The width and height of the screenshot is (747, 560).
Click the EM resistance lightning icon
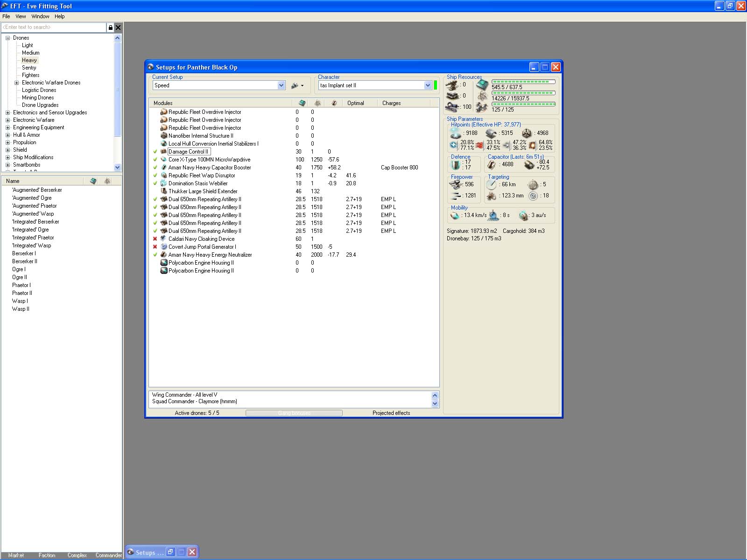pos(454,145)
